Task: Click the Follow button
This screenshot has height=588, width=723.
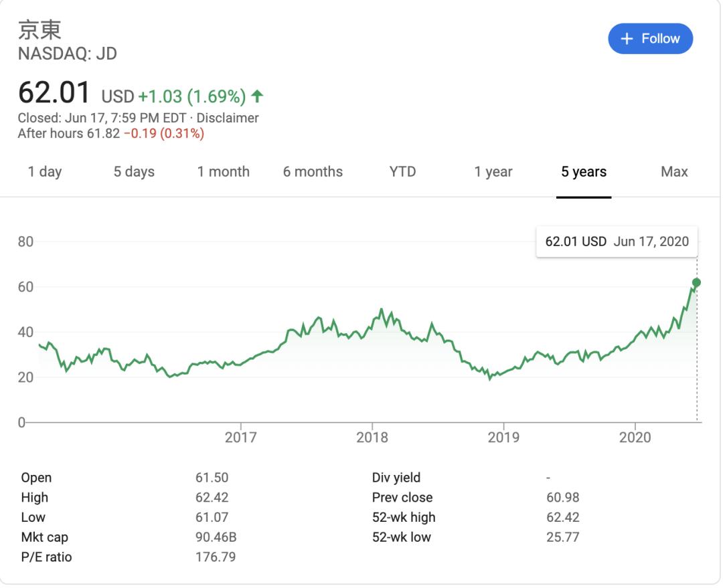Action: pyautogui.click(x=650, y=39)
